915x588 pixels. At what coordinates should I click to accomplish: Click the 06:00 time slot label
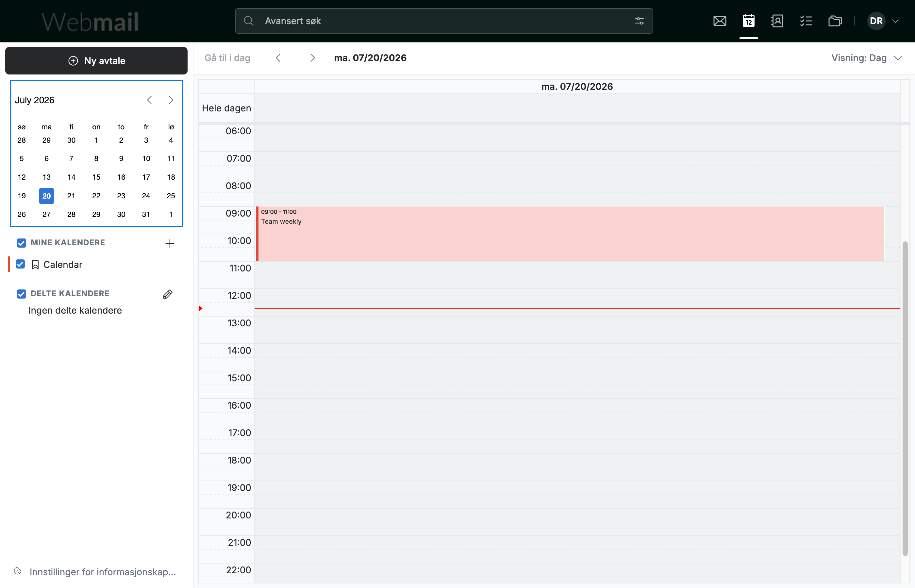(238, 131)
